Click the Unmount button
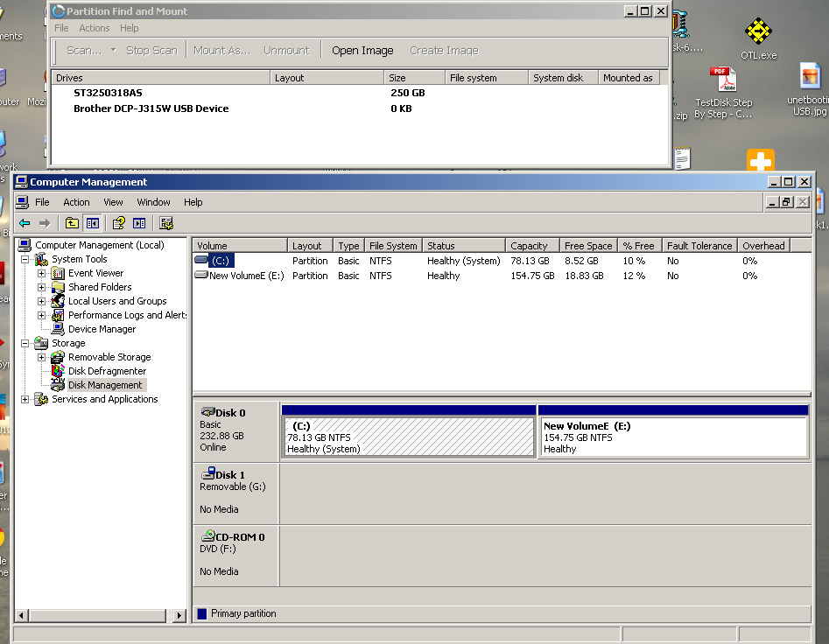The image size is (829, 644). (x=286, y=50)
